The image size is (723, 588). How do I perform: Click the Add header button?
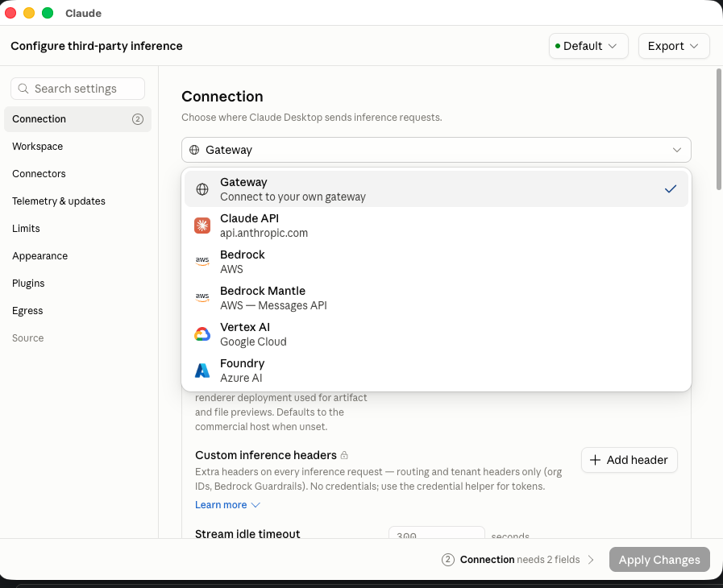[x=630, y=460]
